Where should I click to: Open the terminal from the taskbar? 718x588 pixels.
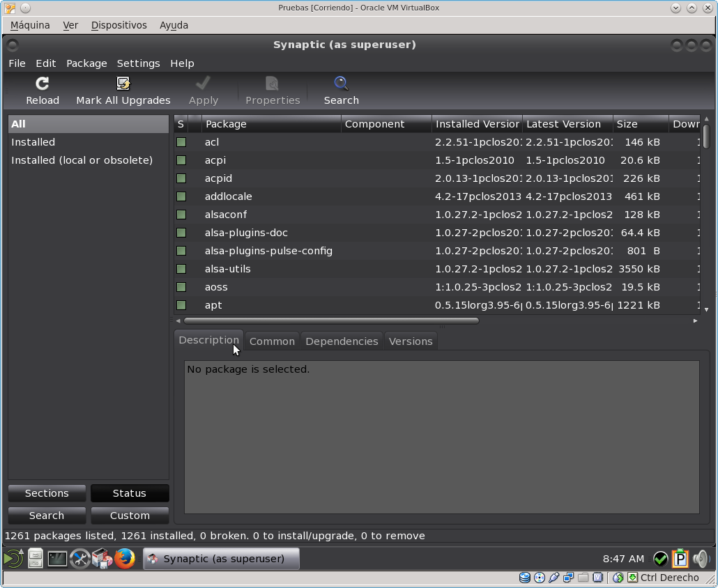pos(57,558)
